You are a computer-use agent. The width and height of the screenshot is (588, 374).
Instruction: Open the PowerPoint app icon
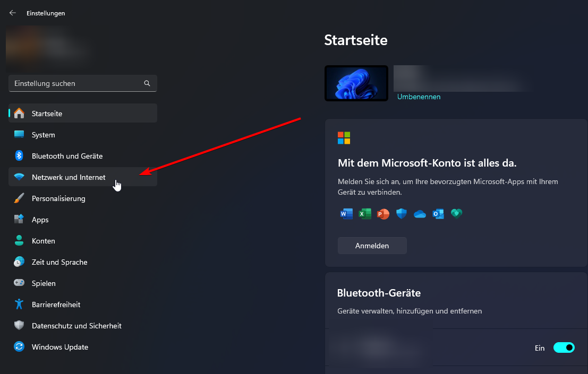(x=382, y=214)
